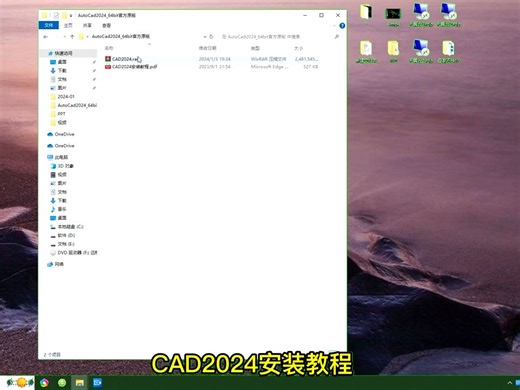Image resolution: width=520 pixels, height=390 pixels.
Task: Open the CAD2024.rar archive file icon
Action: 108,59
